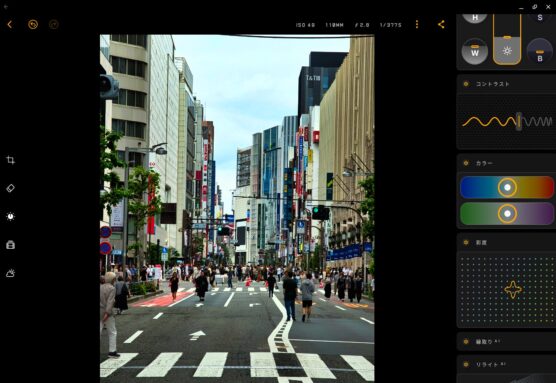Expand the リライト AI section

(506, 365)
